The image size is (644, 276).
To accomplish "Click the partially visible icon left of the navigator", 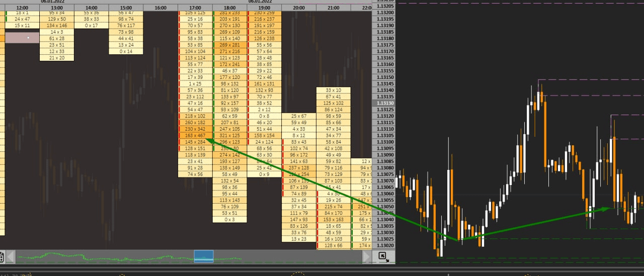I will click(2, 257).
